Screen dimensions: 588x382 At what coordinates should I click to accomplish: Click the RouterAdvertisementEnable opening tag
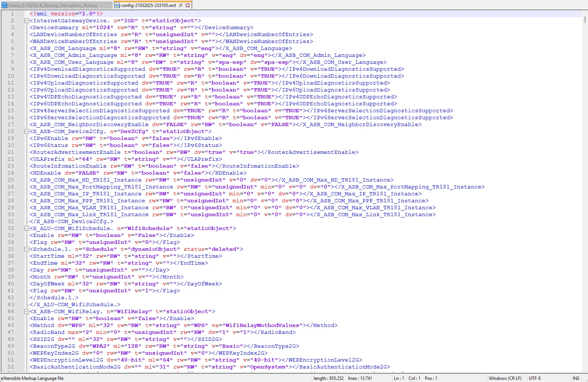pyautogui.click(x=75, y=152)
